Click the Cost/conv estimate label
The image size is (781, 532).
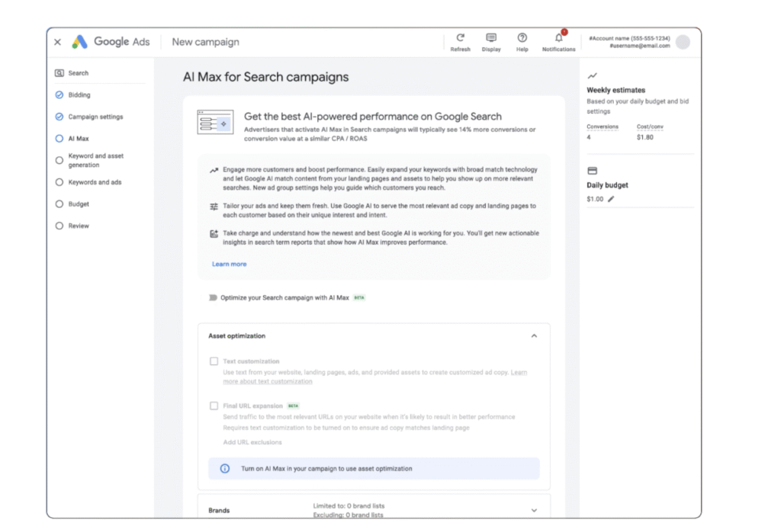(650, 127)
